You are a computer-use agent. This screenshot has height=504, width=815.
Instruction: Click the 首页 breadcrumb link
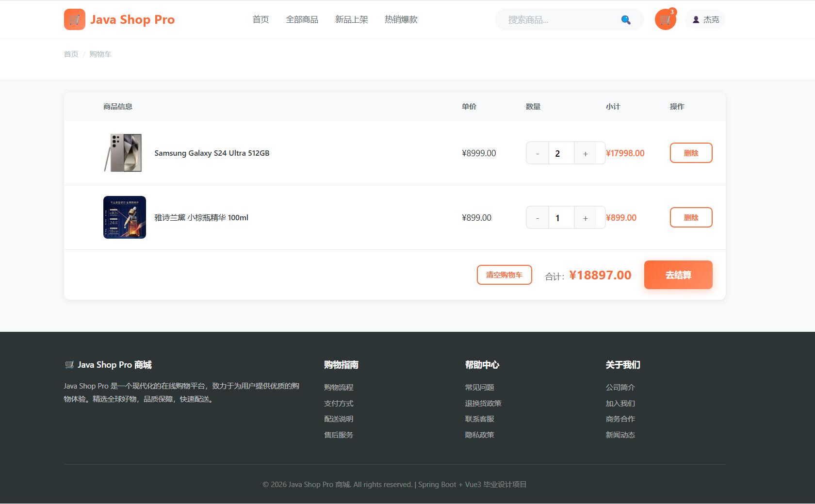71,54
